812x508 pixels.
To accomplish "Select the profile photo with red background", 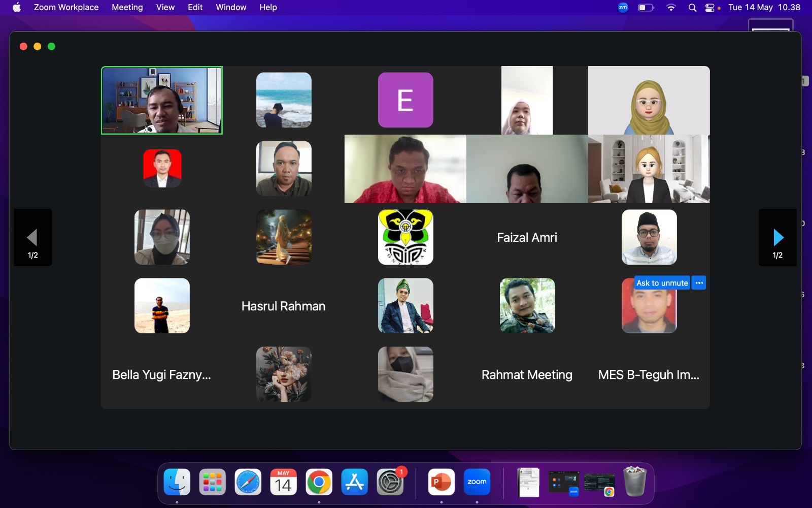I will pyautogui.click(x=162, y=168).
